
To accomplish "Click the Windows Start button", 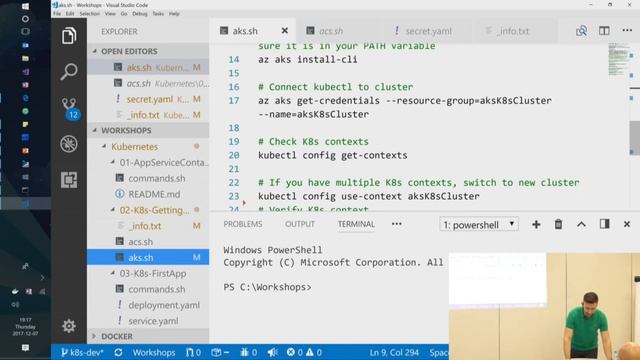I will (x=25, y=6).
